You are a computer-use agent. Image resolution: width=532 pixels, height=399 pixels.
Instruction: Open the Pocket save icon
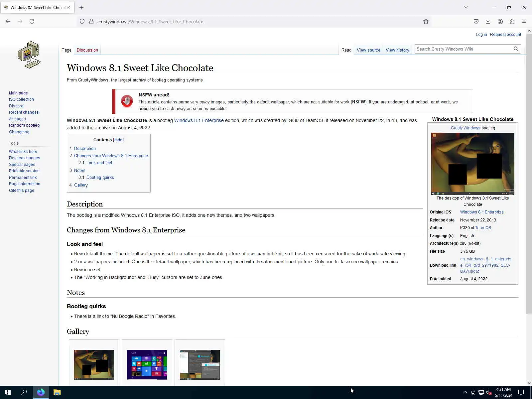476,21
